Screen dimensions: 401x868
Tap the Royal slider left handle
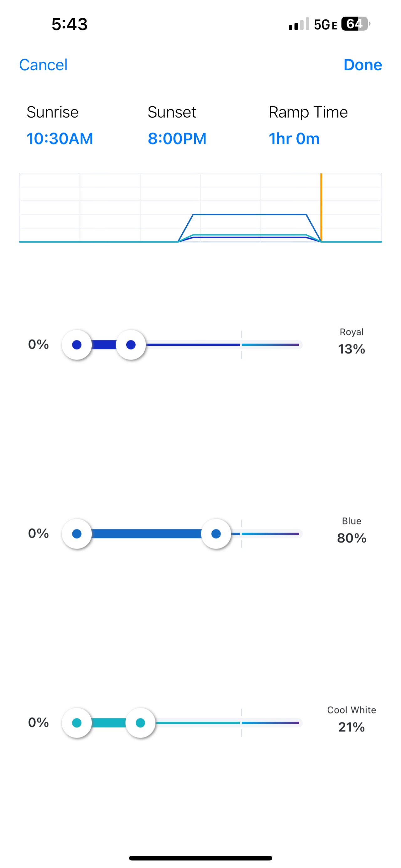pos(77,345)
